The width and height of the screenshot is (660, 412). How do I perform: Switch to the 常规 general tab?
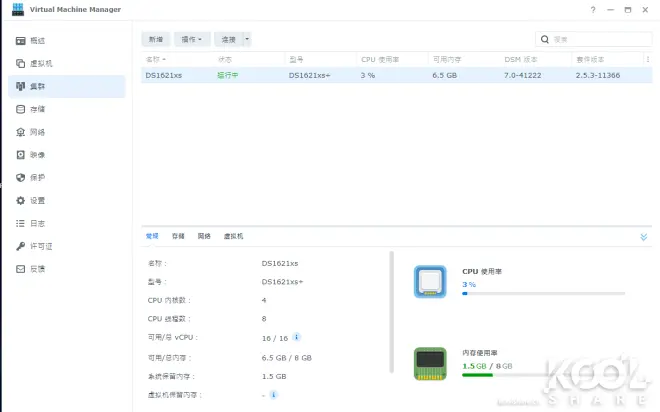(152, 236)
